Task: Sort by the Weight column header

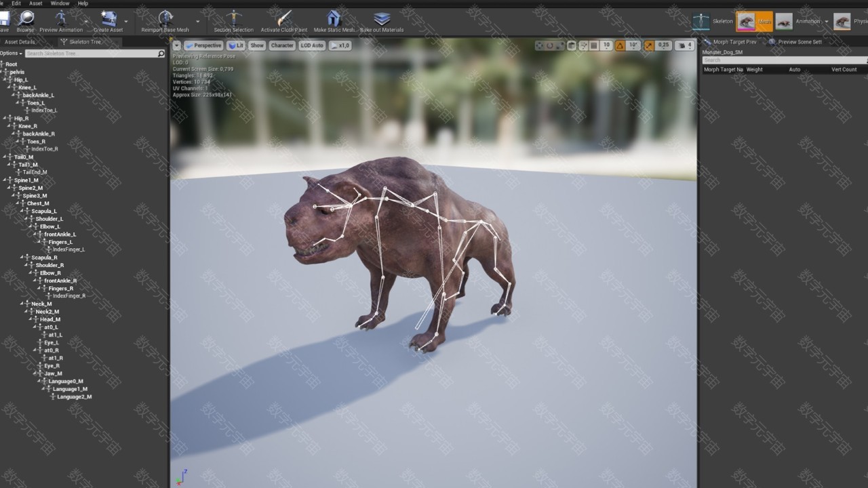Action: (754, 69)
